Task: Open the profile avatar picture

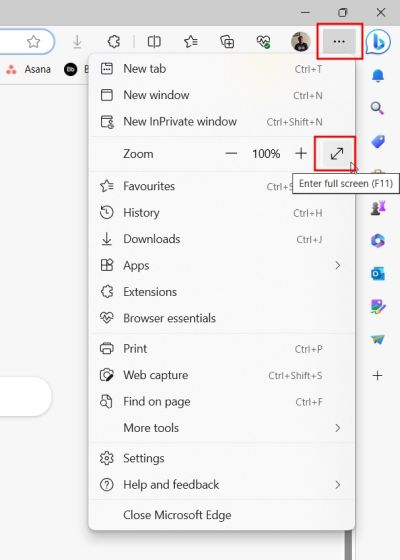Action: click(301, 42)
